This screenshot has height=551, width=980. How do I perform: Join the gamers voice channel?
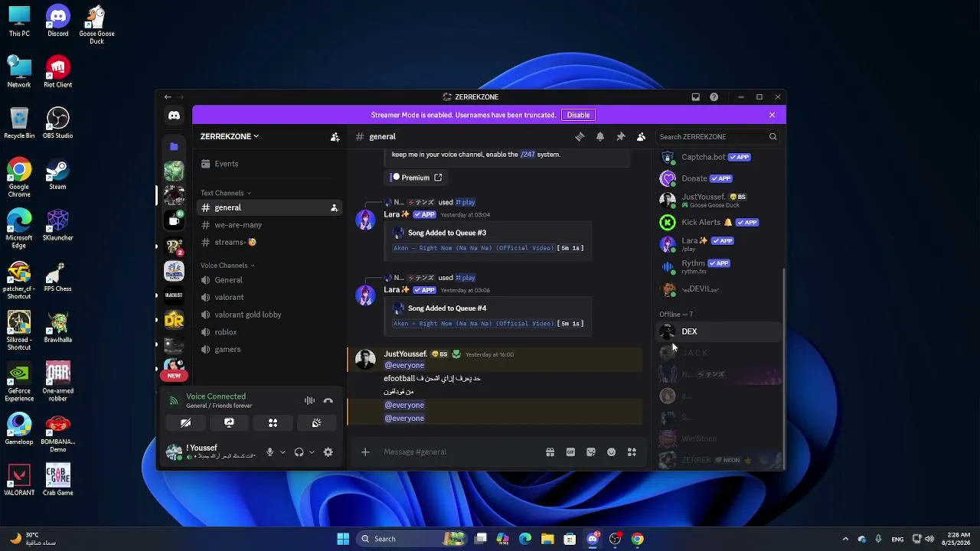tap(269, 350)
